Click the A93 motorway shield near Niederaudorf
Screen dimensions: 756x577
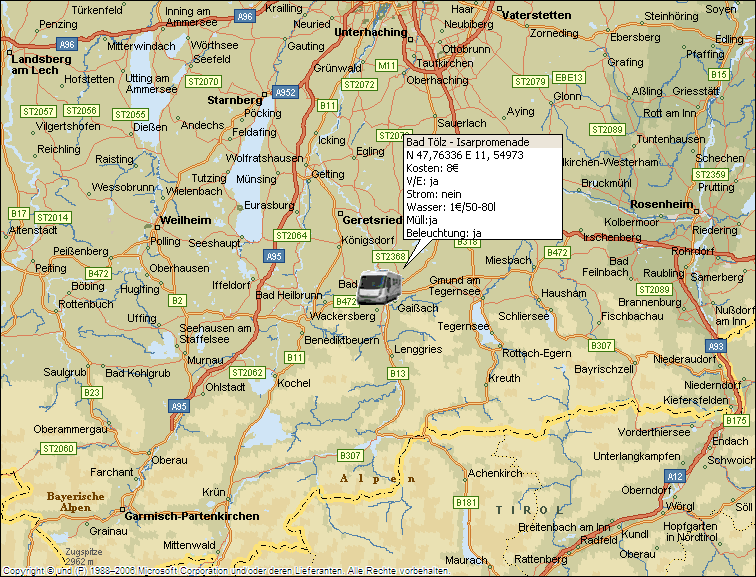click(715, 346)
